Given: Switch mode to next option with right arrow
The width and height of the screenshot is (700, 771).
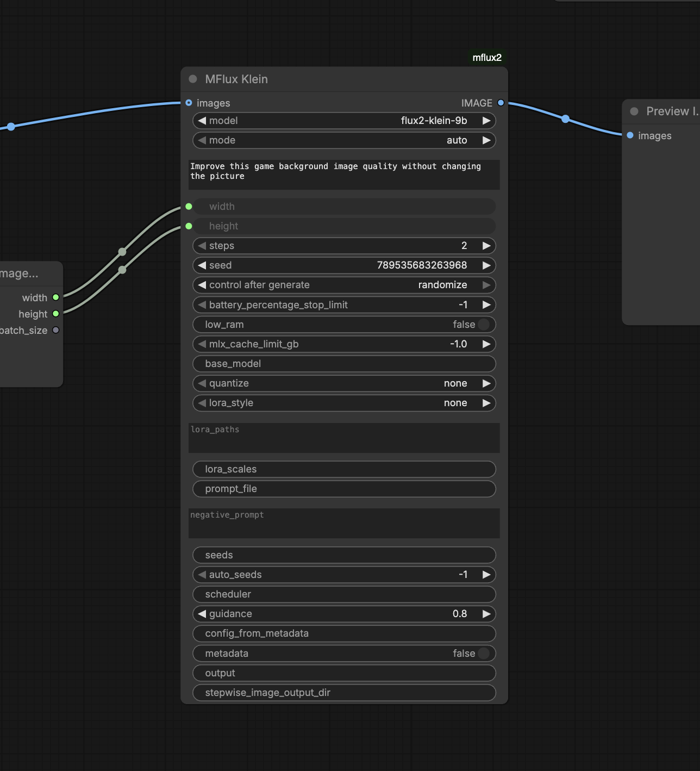Looking at the screenshot, I should click(x=486, y=140).
